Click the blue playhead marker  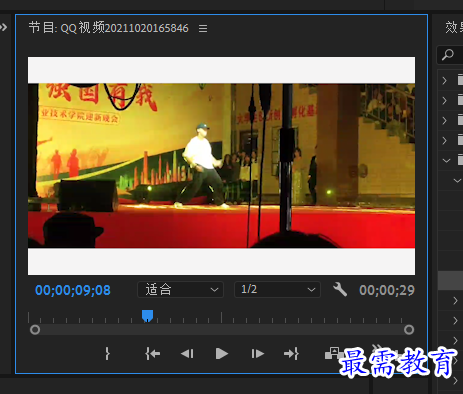pyautogui.click(x=147, y=315)
